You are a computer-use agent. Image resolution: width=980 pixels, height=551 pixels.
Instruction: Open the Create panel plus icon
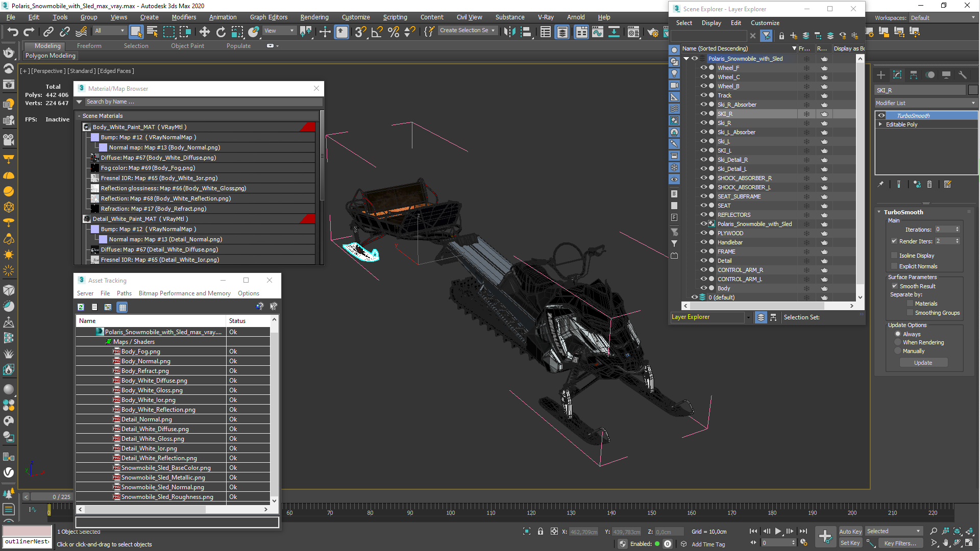881,75
